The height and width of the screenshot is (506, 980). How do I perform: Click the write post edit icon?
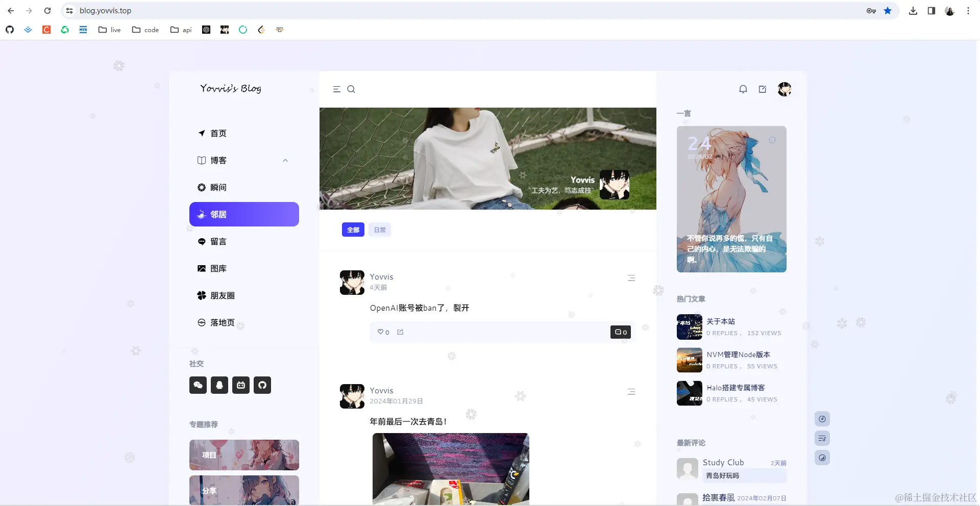(x=763, y=89)
